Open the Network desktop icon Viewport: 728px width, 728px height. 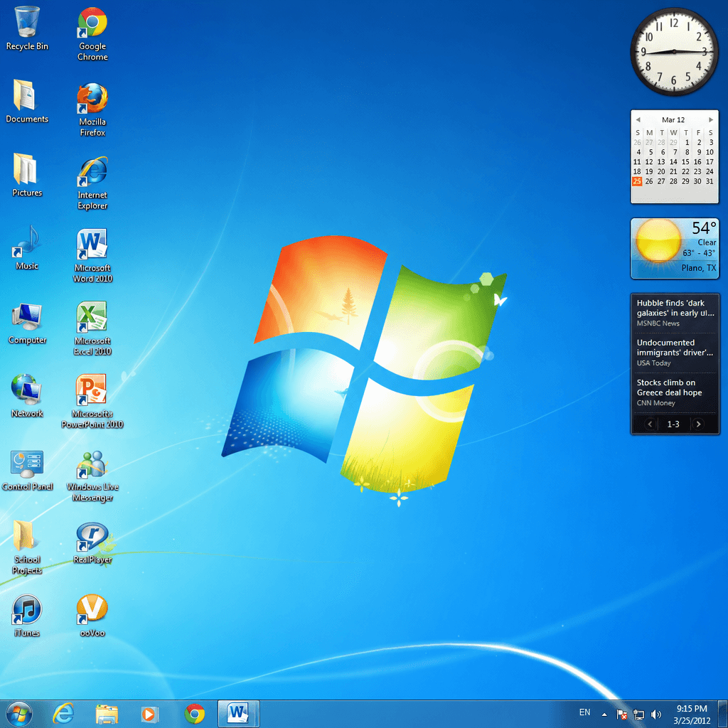pyautogui.click(x=27, y=395)
